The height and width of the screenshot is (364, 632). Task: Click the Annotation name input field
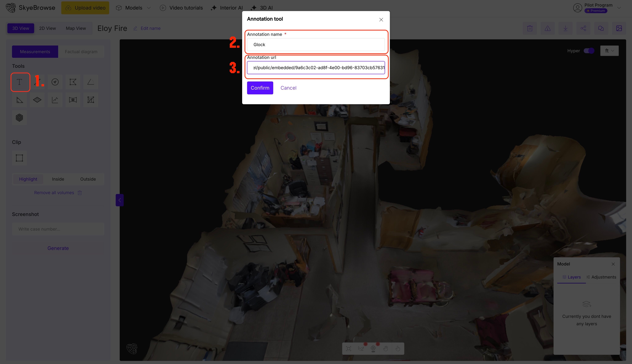(316, 44)
